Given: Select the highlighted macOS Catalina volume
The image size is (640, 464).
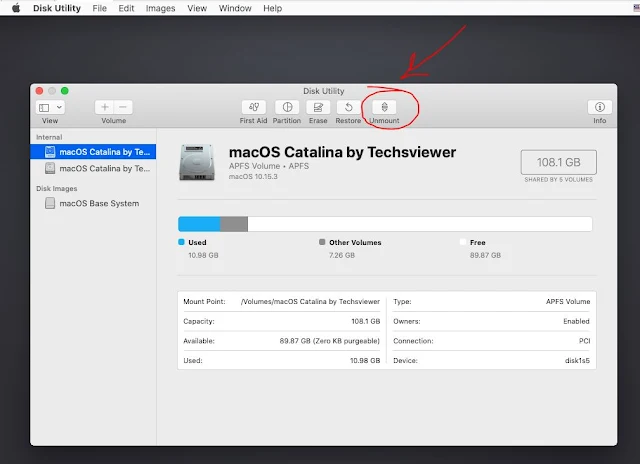Looking at the screenshot, I should tap(93, 152).
